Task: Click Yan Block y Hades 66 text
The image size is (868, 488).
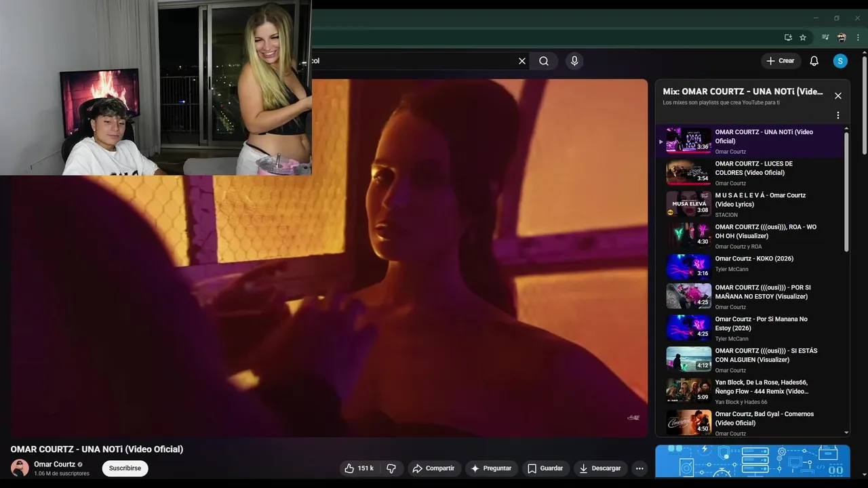Action: (741, 402)
